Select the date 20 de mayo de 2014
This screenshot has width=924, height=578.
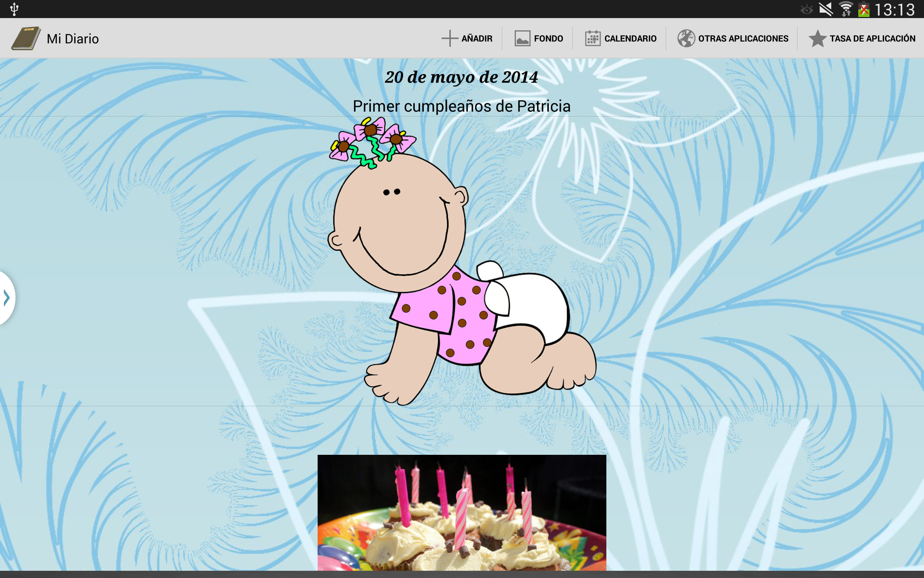(462, 77)
